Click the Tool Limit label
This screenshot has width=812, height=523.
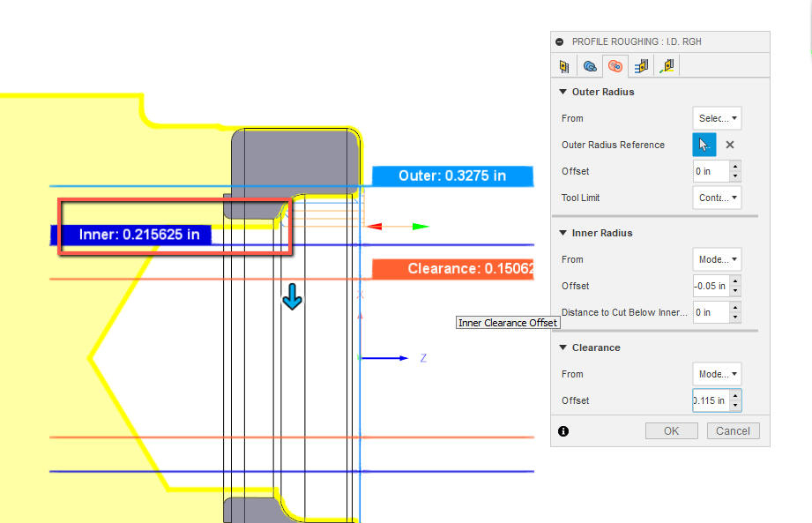pyautogui.click(x=580, y=198)
